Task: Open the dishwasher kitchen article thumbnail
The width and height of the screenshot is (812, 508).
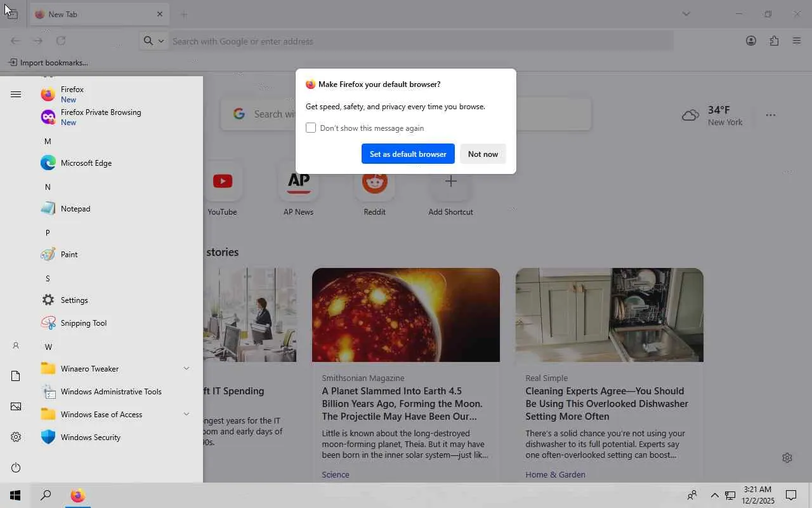Action: point(610,315)
